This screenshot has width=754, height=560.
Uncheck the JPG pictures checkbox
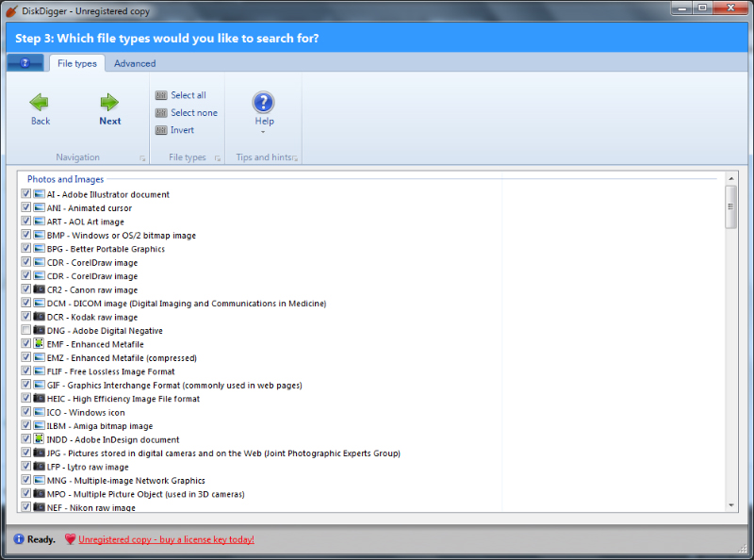pyautogui.click(x=26, y=453)
